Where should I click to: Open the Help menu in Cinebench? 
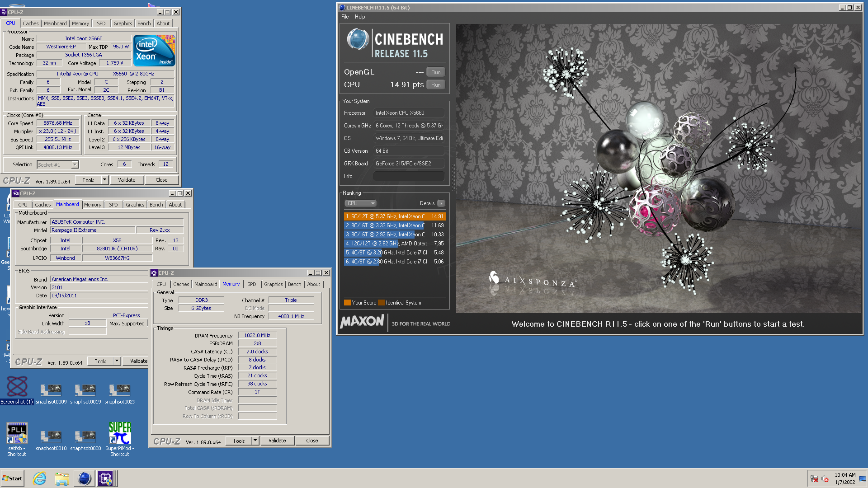(360, 17)
